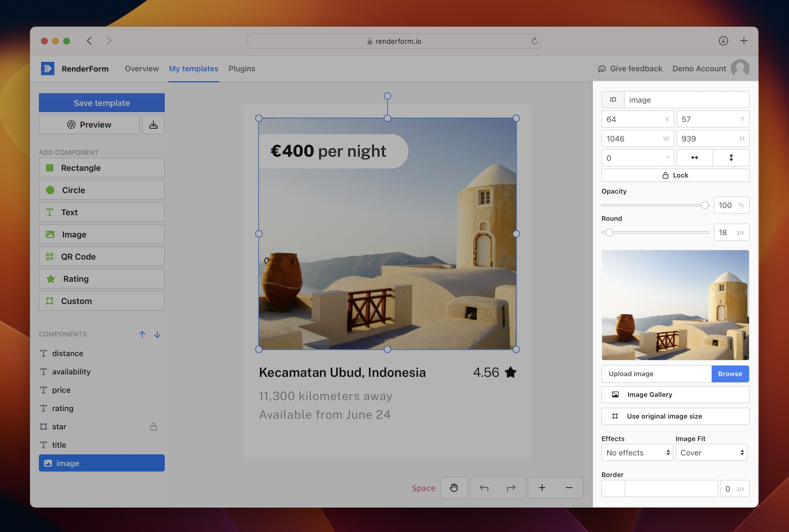Click the renderform.io address bar

click(394, 41)
